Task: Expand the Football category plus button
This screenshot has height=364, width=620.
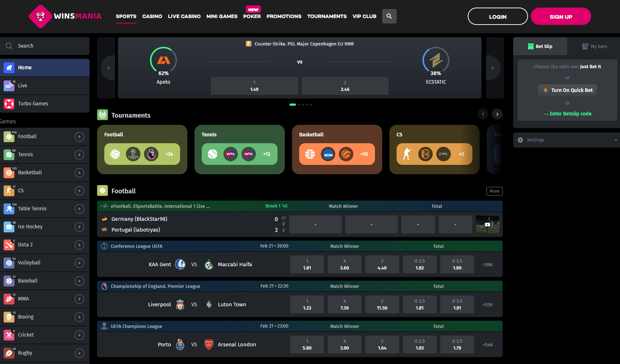Action: 79,137
